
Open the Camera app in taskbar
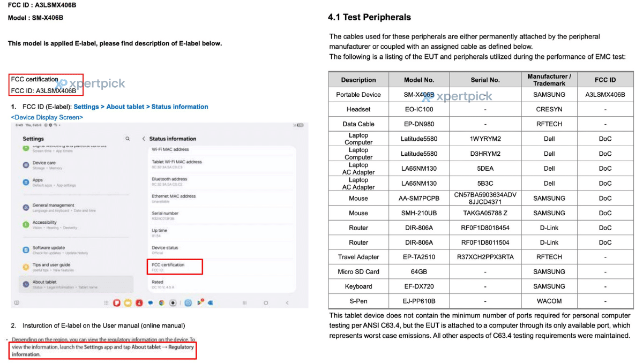point(173,303)
